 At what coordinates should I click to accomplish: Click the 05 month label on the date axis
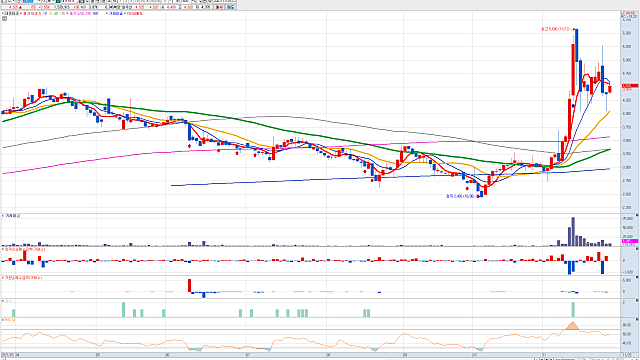pyautogui.click(x=98, y=356)
